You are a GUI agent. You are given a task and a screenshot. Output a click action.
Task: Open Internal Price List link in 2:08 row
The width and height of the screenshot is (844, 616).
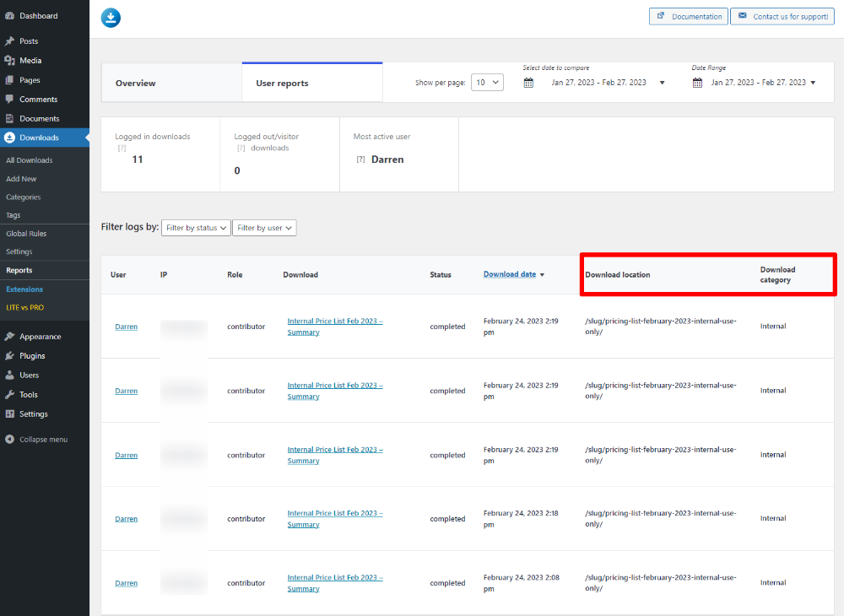pyautogui.click(x=335, y=583)
